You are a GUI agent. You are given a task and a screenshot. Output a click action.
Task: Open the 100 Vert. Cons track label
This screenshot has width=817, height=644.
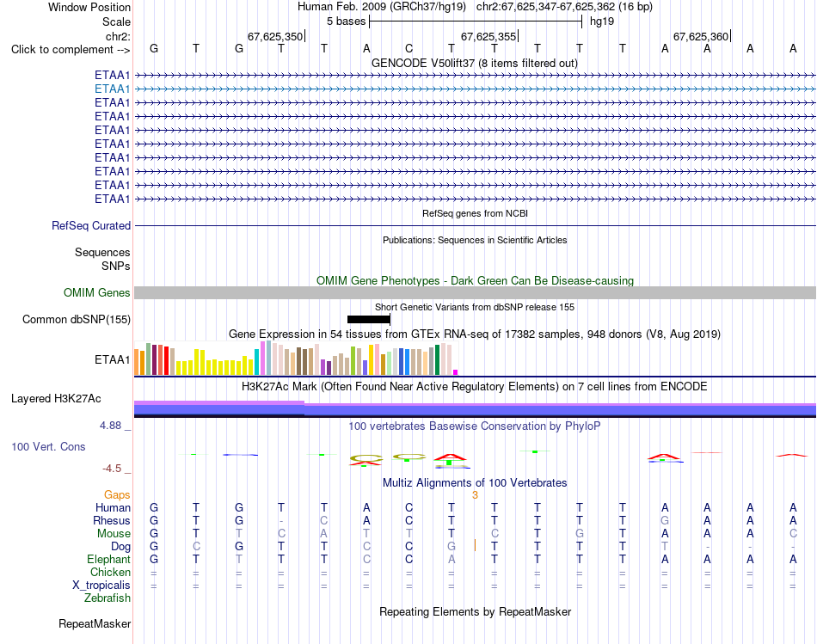click(x=48, y=446)
